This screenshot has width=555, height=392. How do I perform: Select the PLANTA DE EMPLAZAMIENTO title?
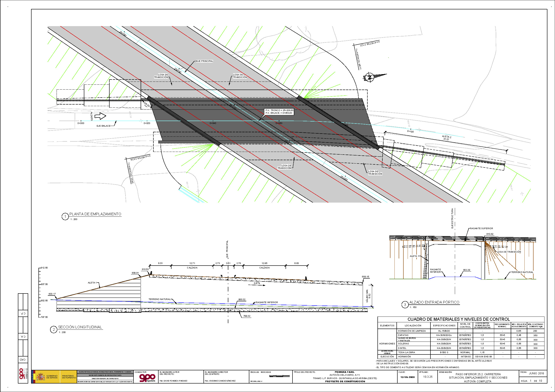95,214
